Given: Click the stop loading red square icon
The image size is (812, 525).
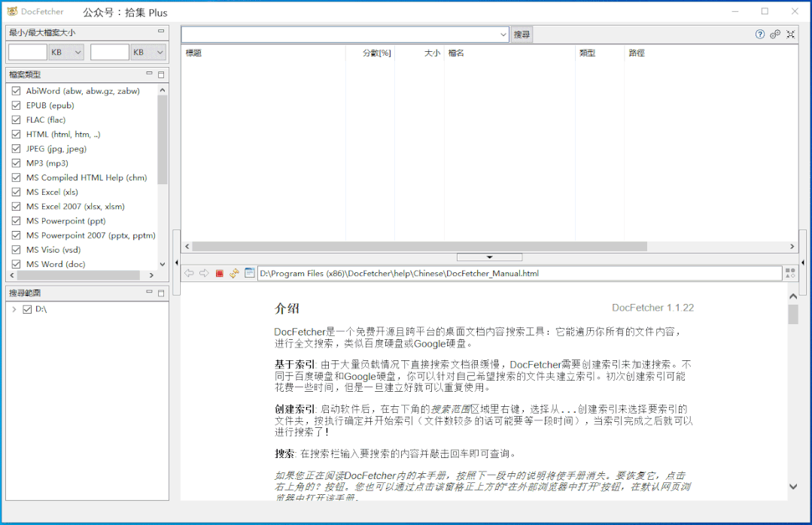Looking at the screenshot, I should pyautogui.click(x=220, y=273).
